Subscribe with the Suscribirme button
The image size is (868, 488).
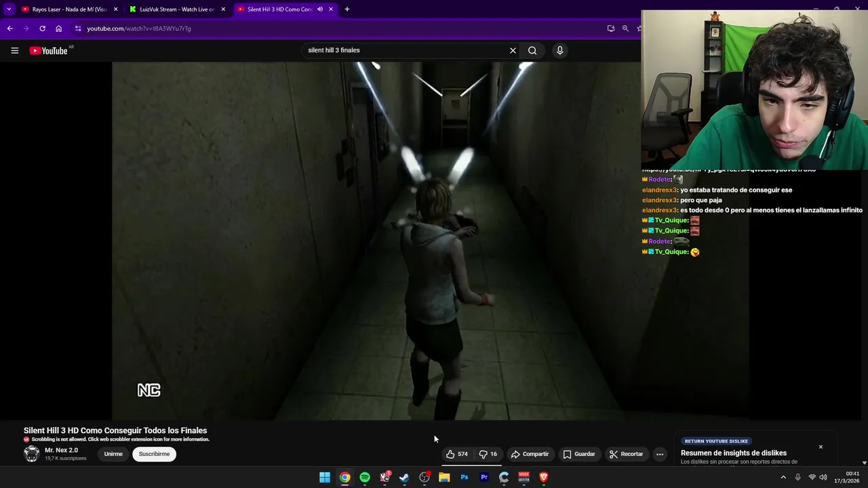point(154,454)
